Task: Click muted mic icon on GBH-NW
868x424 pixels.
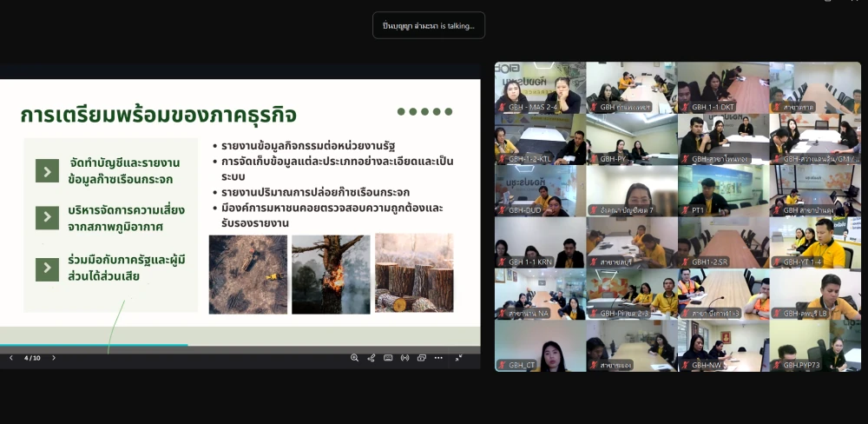Action: 686,365
